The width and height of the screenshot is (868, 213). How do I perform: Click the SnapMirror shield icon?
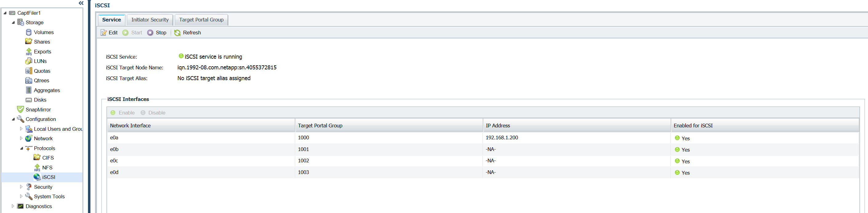(21, 109)
